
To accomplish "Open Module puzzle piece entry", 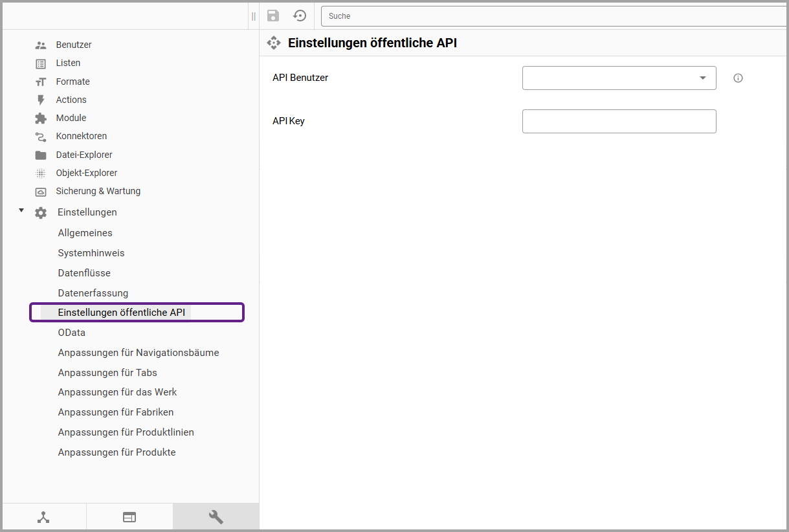I will 71,118.
